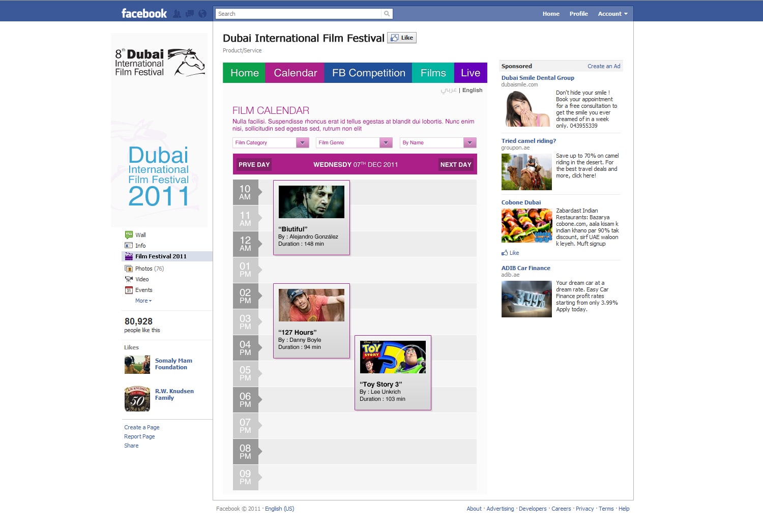
Task: Click Create an Ad link
Action: point(604,66)
